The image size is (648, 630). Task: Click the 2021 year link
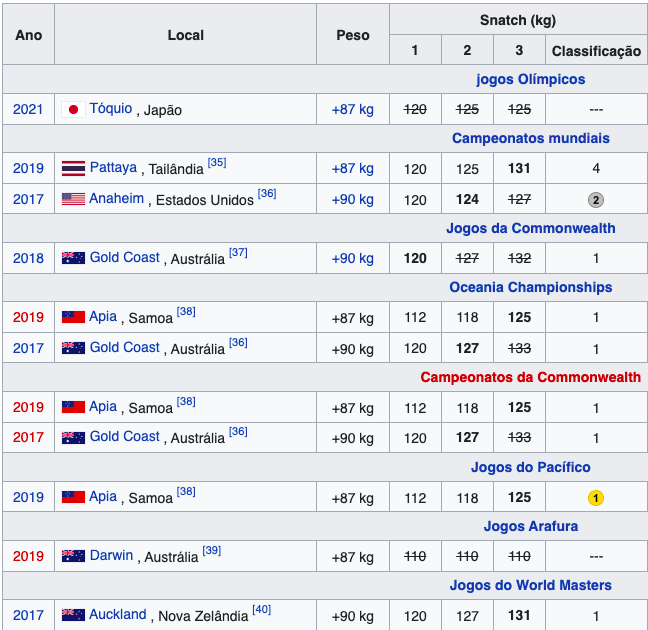pyautogui.click(x=28, y=109)
